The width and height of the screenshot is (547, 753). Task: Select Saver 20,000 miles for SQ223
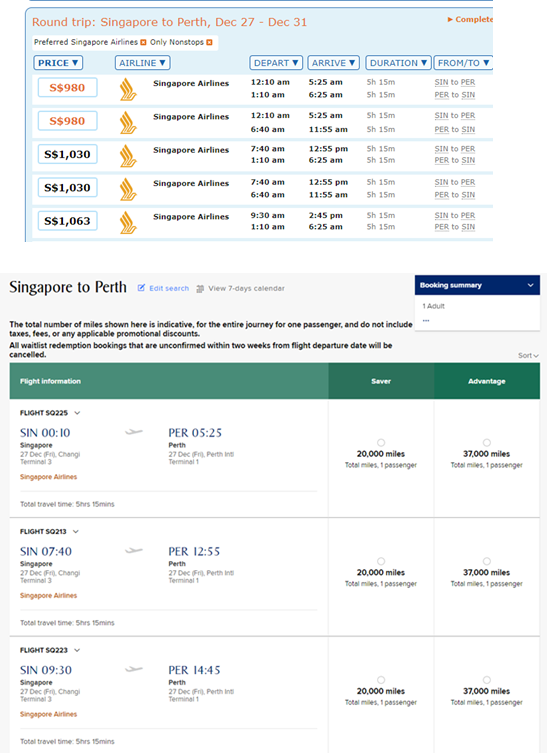coord(381,680)
